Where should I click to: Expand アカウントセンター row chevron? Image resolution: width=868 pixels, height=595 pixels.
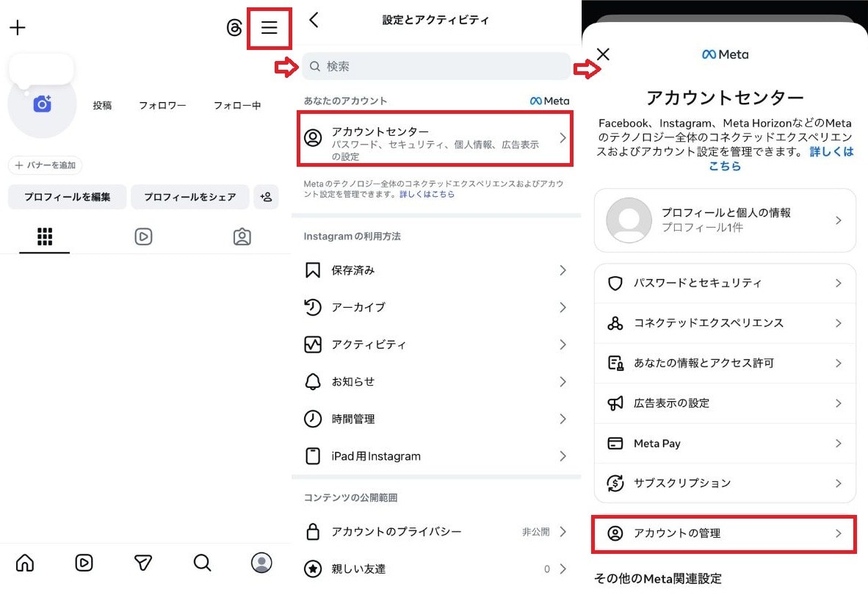tap(563, 138)
